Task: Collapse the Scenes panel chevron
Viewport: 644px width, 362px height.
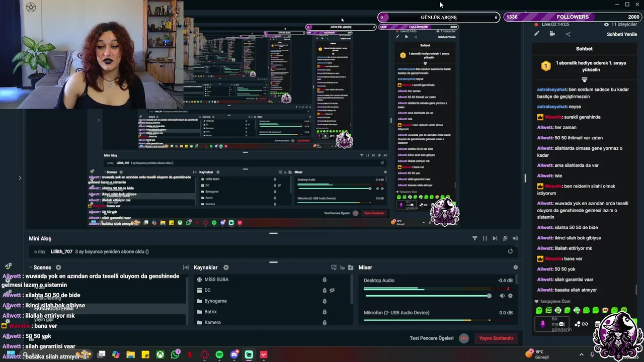Action: [x=30, y=267]
